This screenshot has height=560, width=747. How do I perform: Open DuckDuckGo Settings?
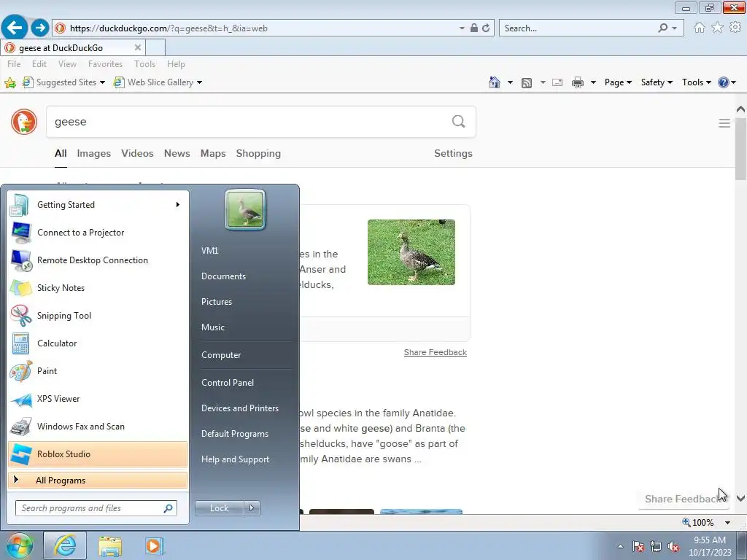[x=453, y=153]
